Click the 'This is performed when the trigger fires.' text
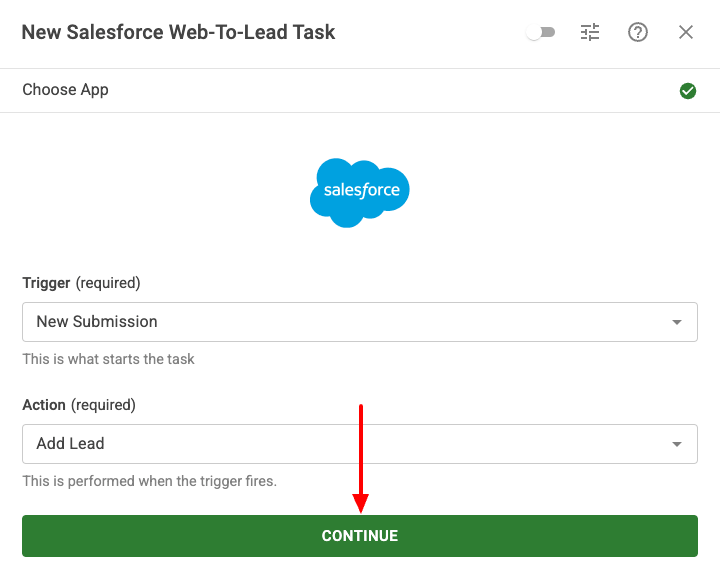720x577 pixels. (150, 481)
